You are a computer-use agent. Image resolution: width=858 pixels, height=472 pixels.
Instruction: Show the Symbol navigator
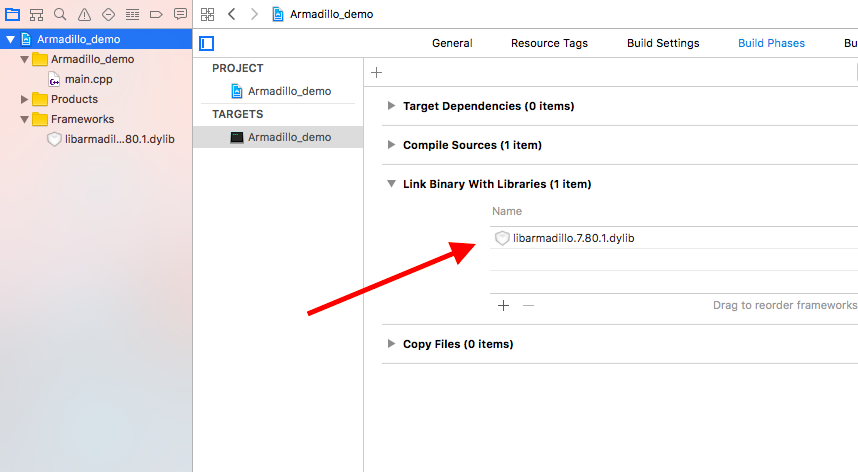tap(36, 14)
